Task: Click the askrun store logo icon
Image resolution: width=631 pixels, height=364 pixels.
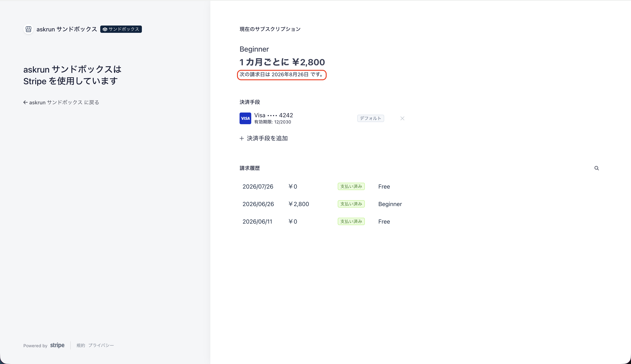Action: 28,29
